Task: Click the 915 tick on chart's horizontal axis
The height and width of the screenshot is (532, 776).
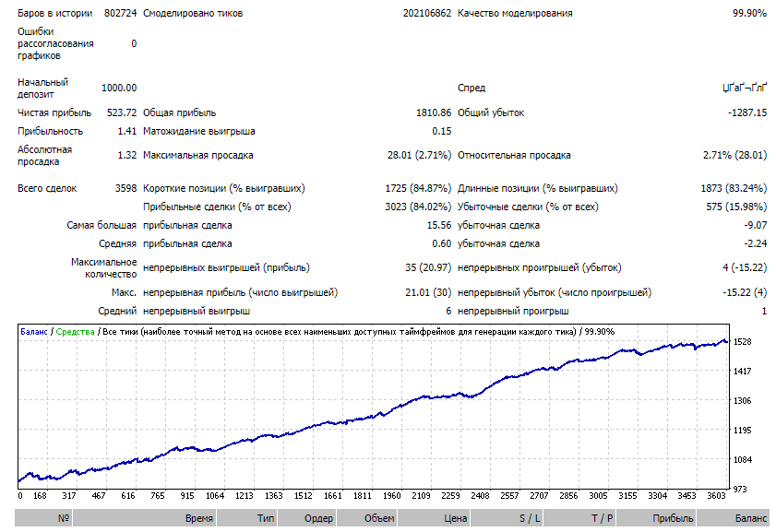Action: (187, 495)
